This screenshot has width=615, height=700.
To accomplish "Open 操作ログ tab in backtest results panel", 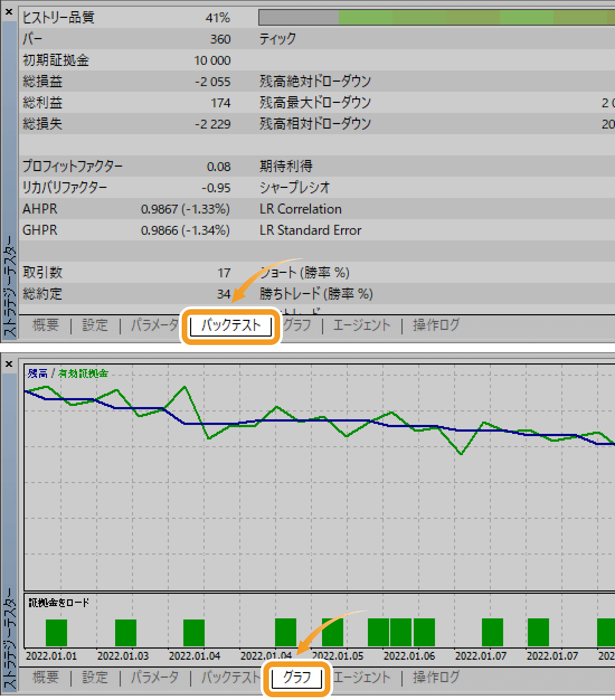I will pos(436,325).
